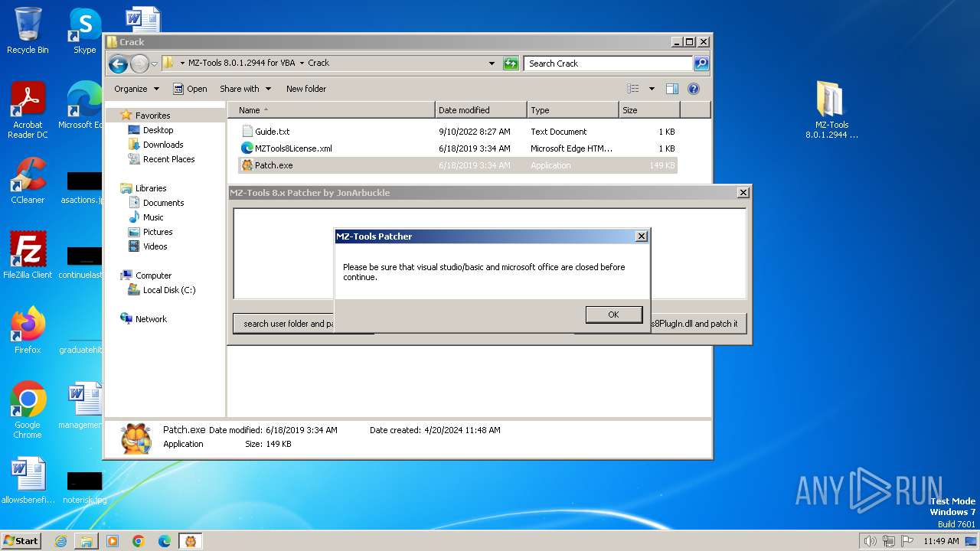This screenshot has height=551, width=980.
Task: Open Documents library
Action: click(163, 203)
